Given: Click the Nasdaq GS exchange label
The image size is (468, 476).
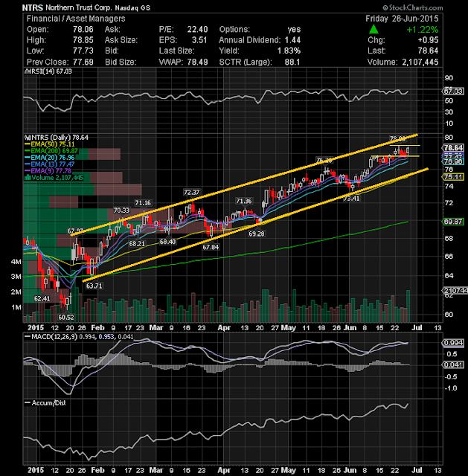Looking at the screenshot, I should [x=132, y=7].
